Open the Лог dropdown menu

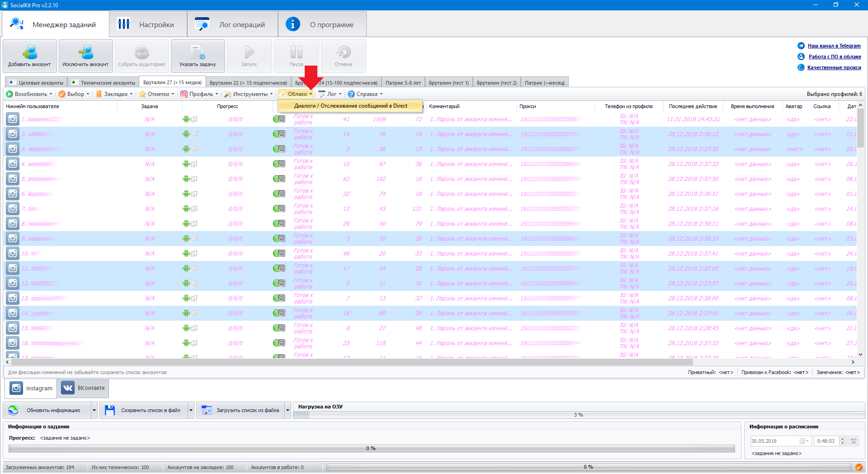coord(330,94)
